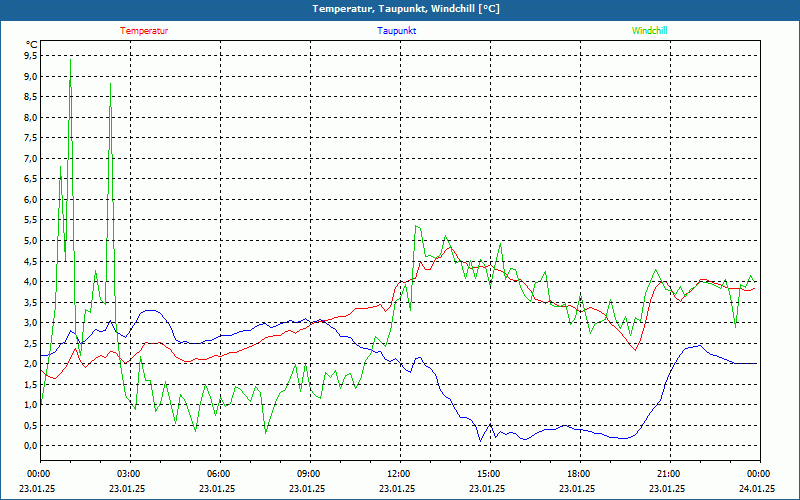Click the 15:00 time label on x-axis
This screenshot has height=500, width=800.
[488, 474]
